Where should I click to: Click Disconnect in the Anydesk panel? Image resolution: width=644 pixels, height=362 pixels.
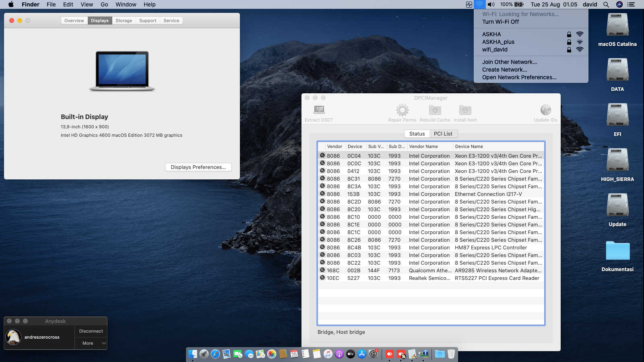[x=91, y=331]
